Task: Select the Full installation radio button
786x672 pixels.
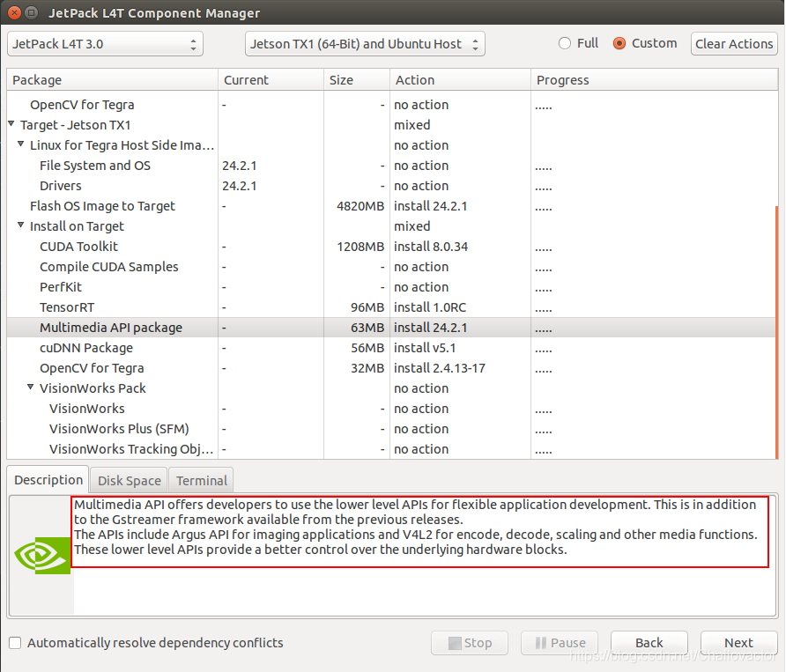Action: click(x=565, y=44)
